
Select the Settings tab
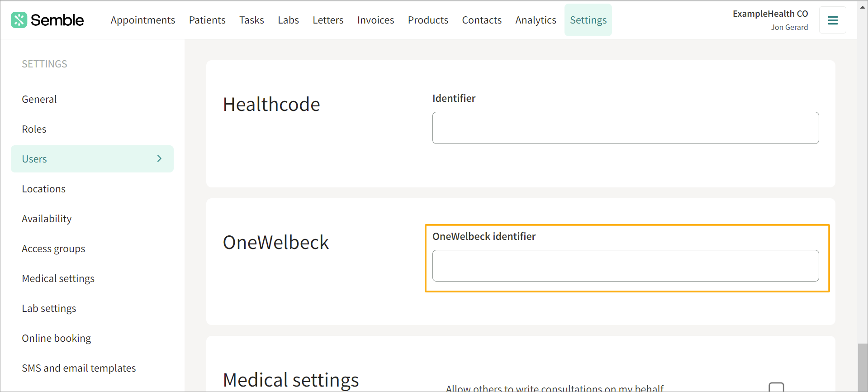pos(588,20)
